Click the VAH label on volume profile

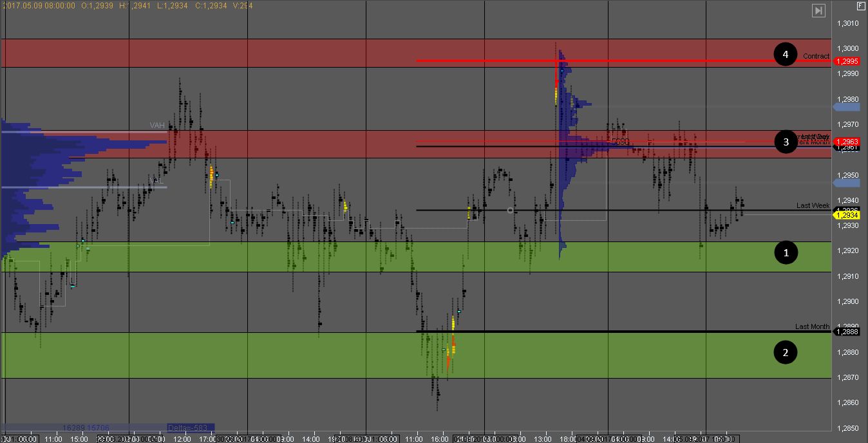point(157,126)
